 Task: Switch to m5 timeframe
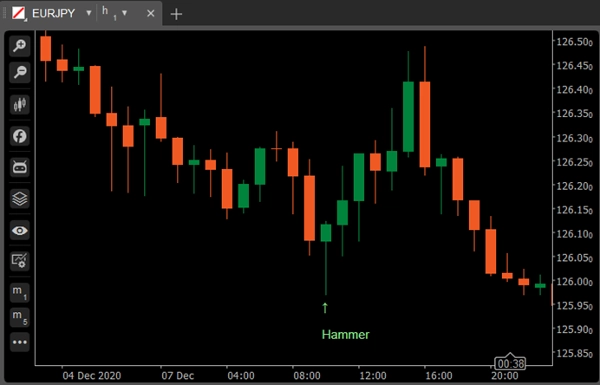20,318
